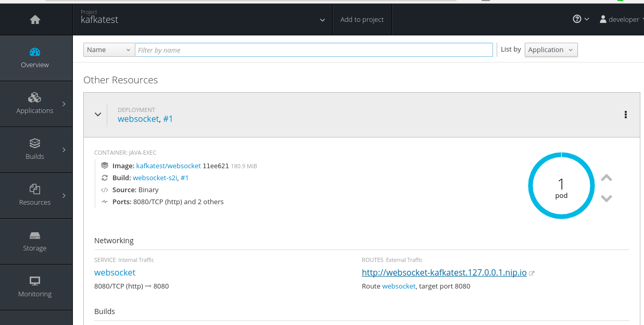Open the kafkatest/websocket image link
This screenshot has height=325, width=644.
[x=168, y=166]
